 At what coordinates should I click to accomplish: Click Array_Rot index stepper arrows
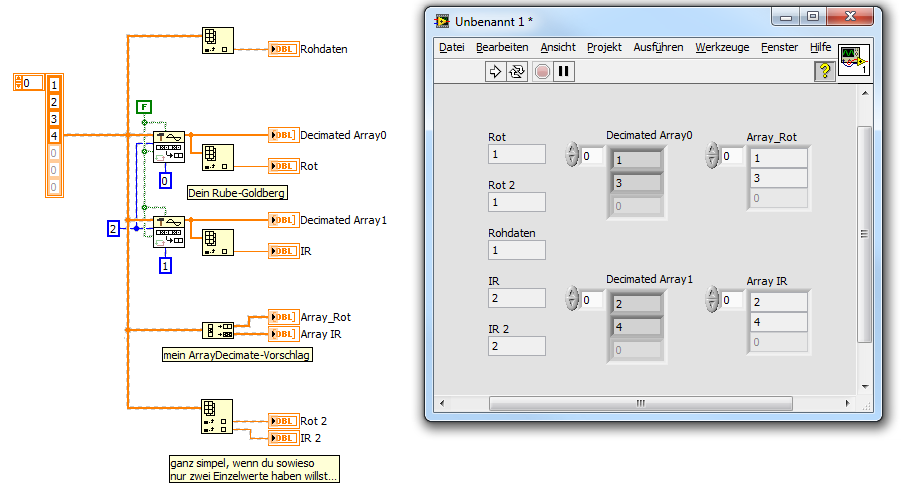(712, 156)
